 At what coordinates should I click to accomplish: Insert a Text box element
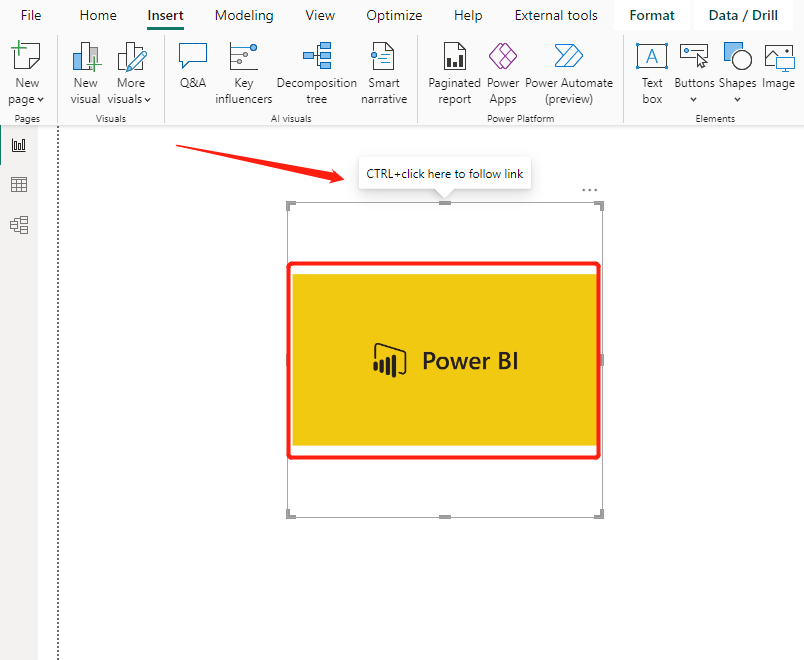point(652,73)
